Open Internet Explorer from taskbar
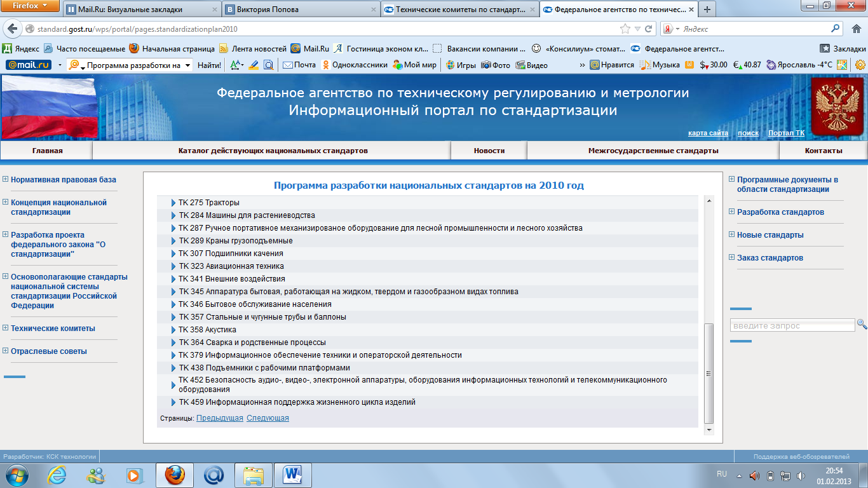 (57, 475)
